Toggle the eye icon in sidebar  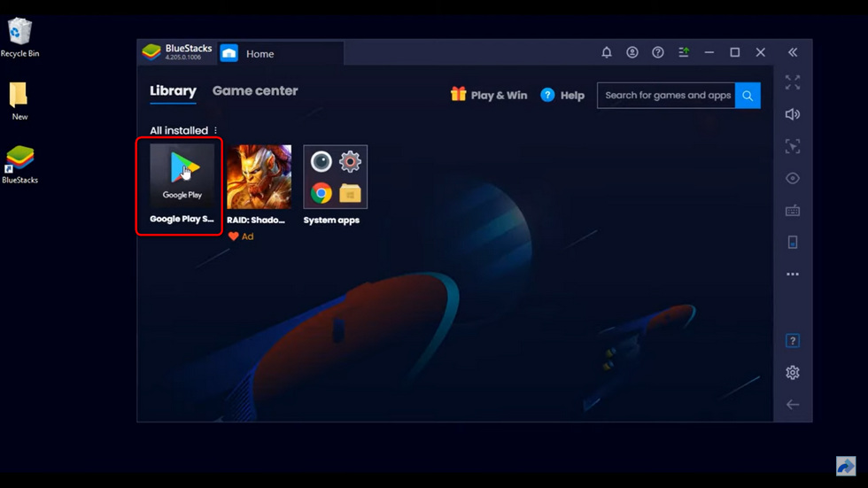pyautogui.click(x=793, y=178)
